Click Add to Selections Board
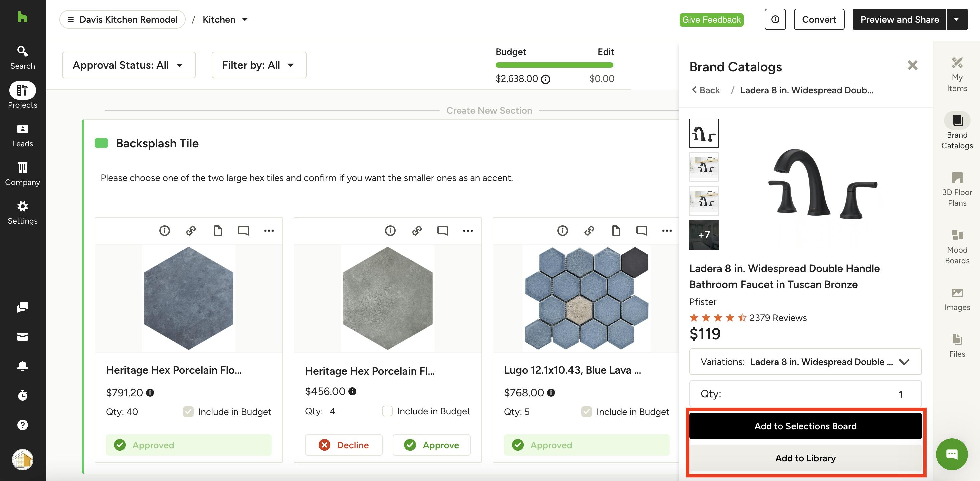The height and width of the screenshot is (481, 980). coord(805,426)
